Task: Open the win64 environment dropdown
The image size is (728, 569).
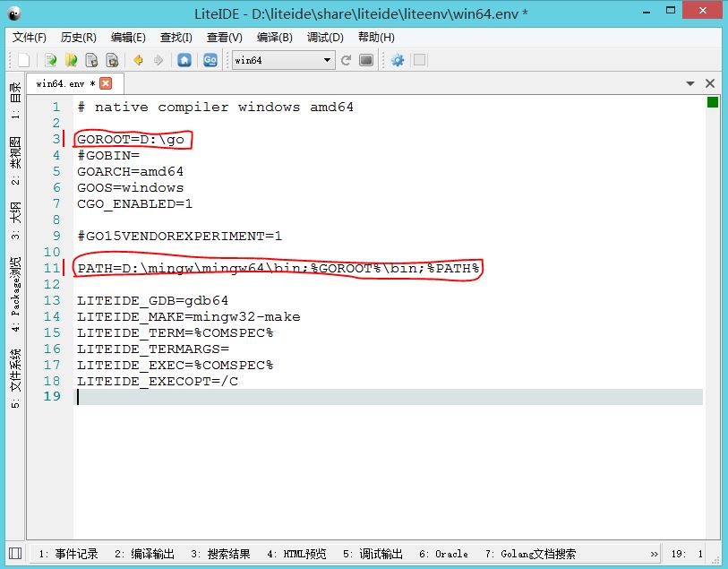Action: coord(284,60)
